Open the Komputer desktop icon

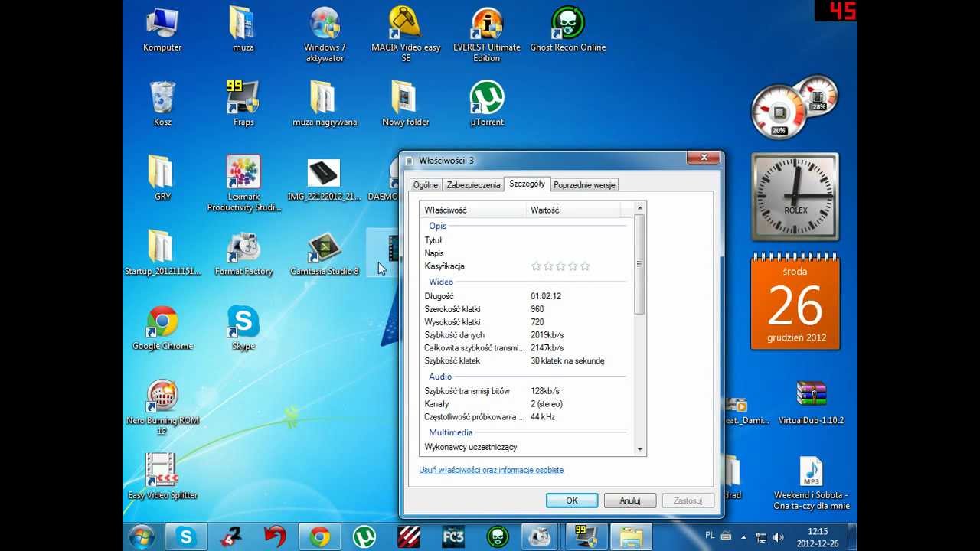pyautogui.click(x=162, y=29)
